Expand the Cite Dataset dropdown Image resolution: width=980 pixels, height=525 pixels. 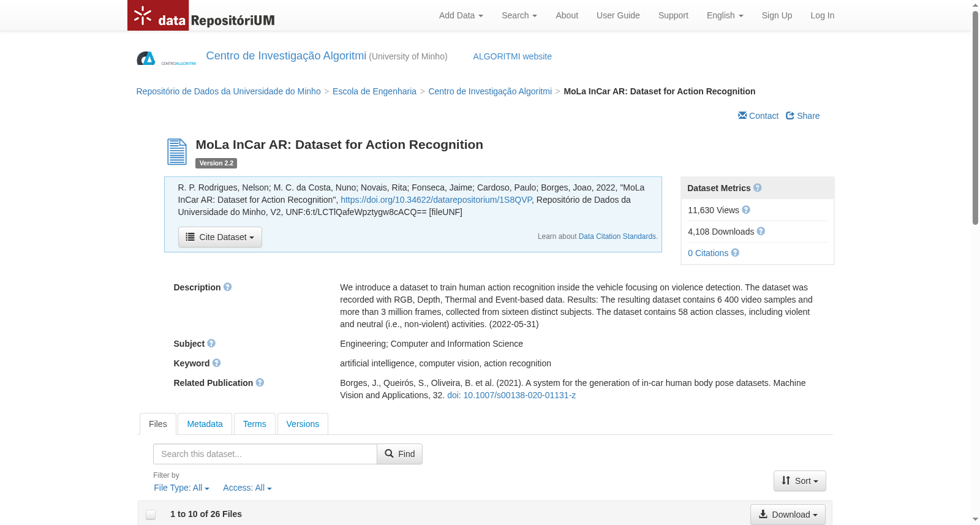click(220, 237)
